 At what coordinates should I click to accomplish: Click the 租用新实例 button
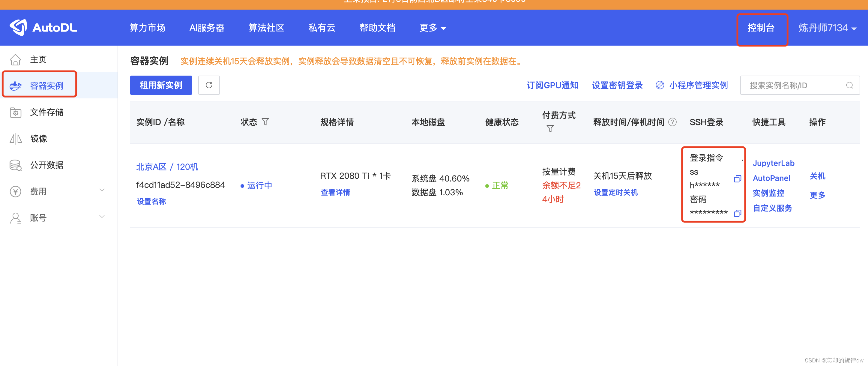pos(161,85)
